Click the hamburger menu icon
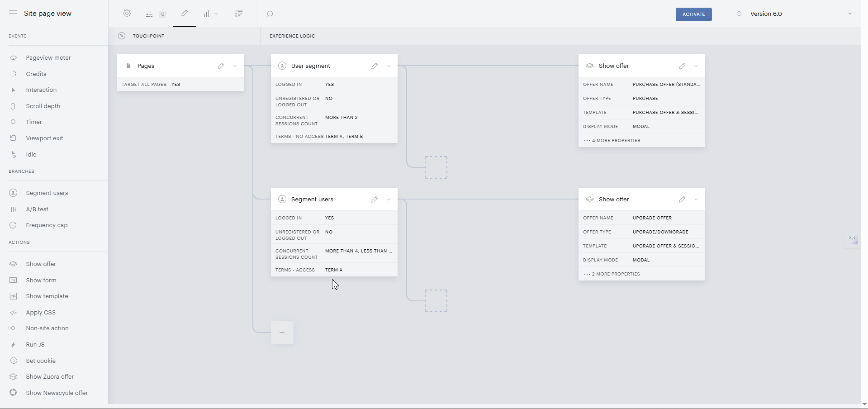The height and width of the screenshot is (409, 868). (x=13, y=14)
